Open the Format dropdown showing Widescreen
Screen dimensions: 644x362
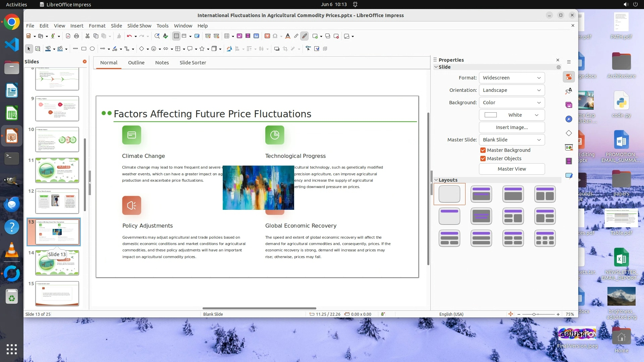click(512, 78)
